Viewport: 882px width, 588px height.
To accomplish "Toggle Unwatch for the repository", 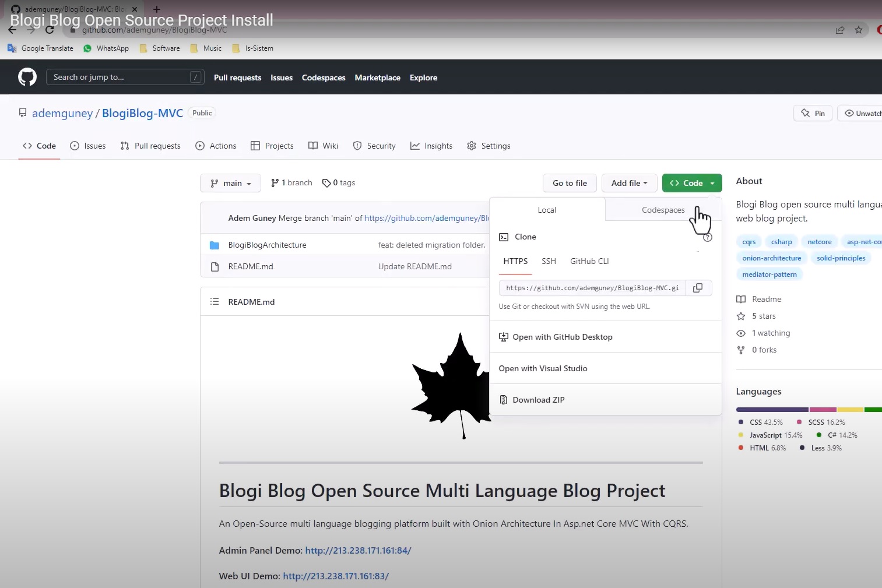I will pos(863,113).
